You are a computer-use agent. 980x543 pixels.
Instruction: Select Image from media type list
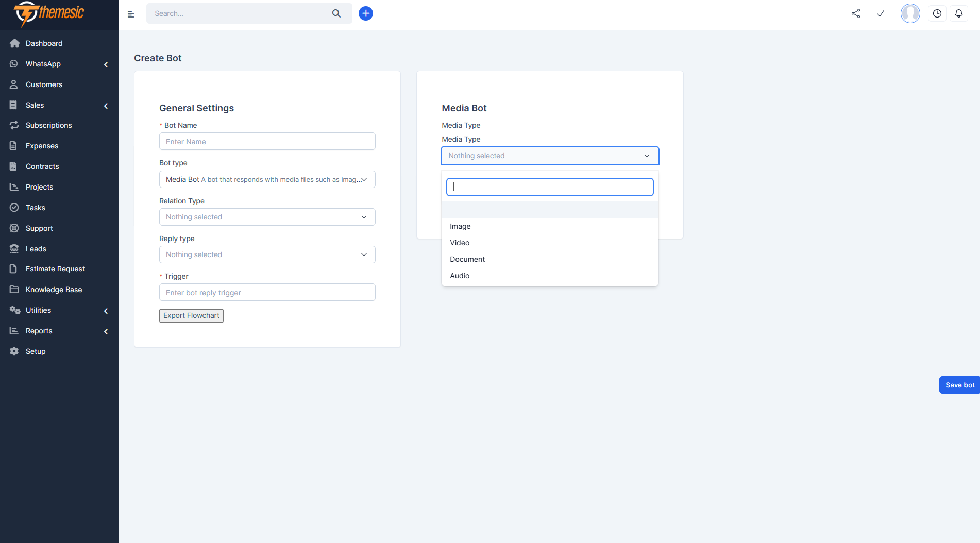(550, 226)
